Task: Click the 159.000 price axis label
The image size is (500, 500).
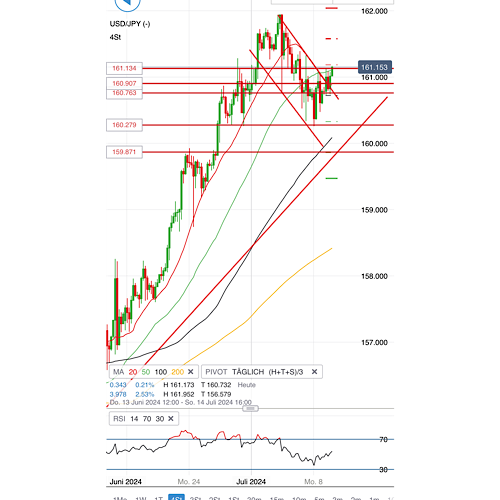Action: 374,210
